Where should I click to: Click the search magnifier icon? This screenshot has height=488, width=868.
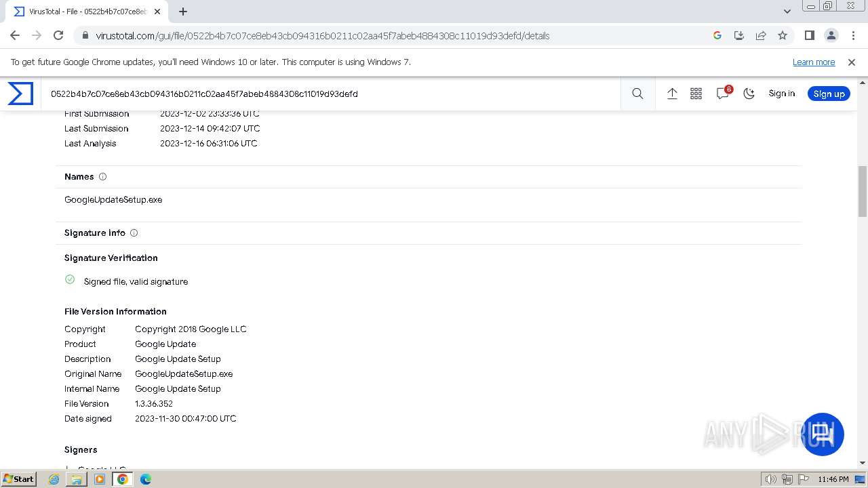(637, 94)
